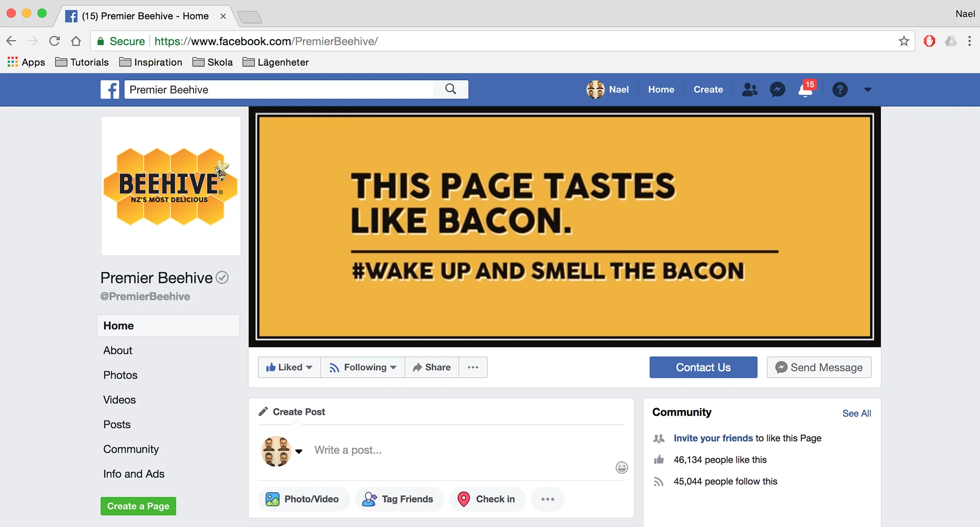
Task: Click the Check in button
Action: pyautogui.click(x=488, y=499)
